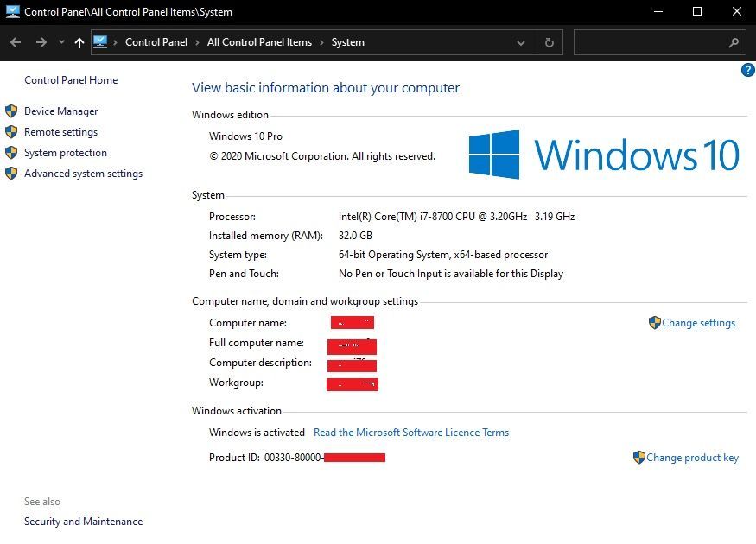Click Change product key link

coord(692,458)
